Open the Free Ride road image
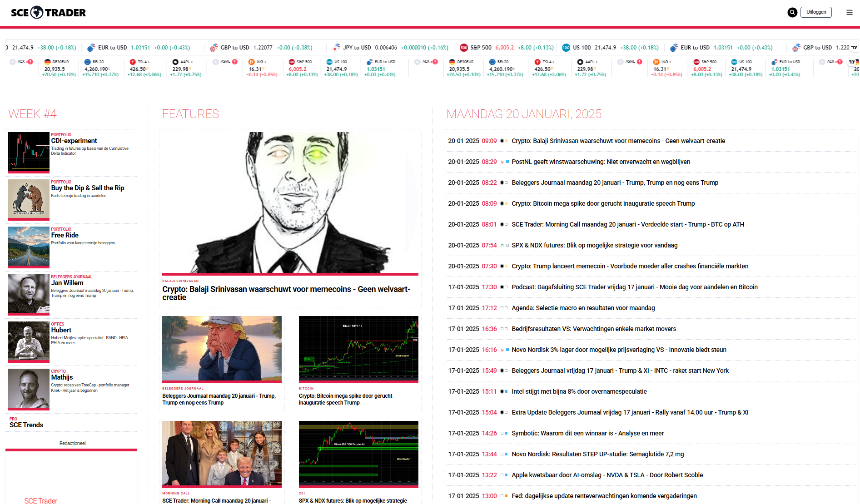 tap(29, 247)
